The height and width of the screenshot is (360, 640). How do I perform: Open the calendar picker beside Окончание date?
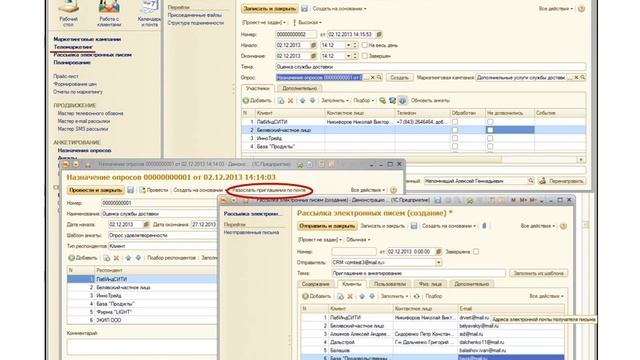[313, 56]
